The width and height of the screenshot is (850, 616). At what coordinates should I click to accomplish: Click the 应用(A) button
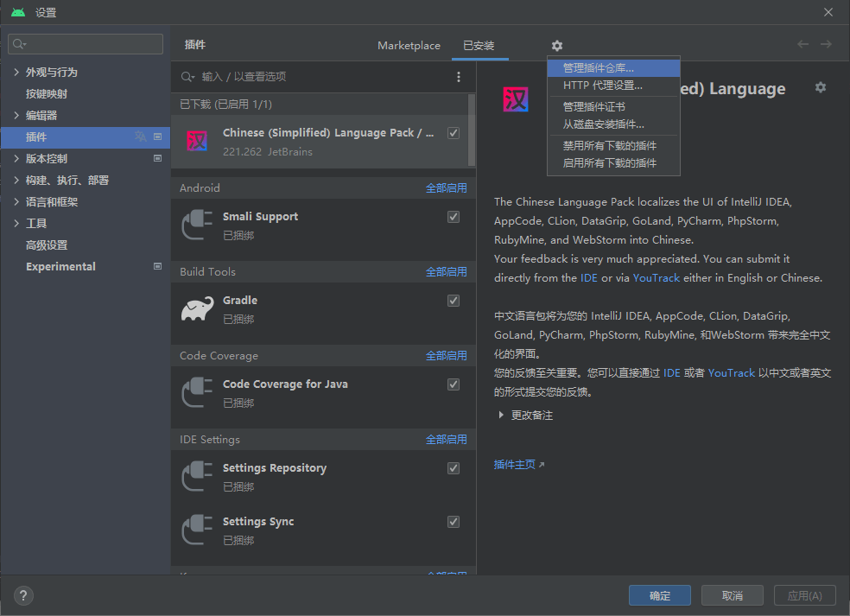tap(804, 595)
